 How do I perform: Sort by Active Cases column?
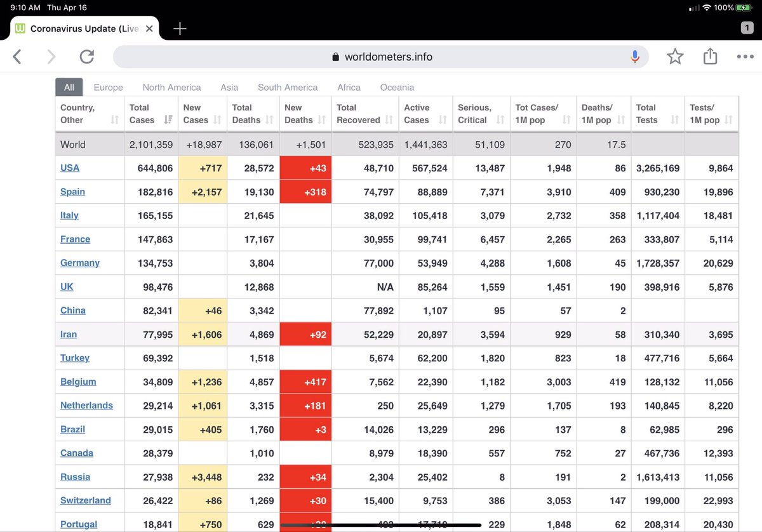click(425, 114)
